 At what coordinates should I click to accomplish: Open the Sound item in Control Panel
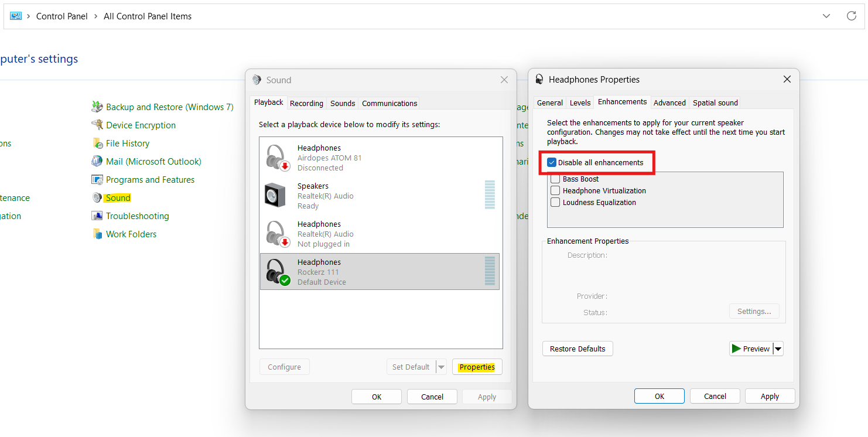pos(117,197)
